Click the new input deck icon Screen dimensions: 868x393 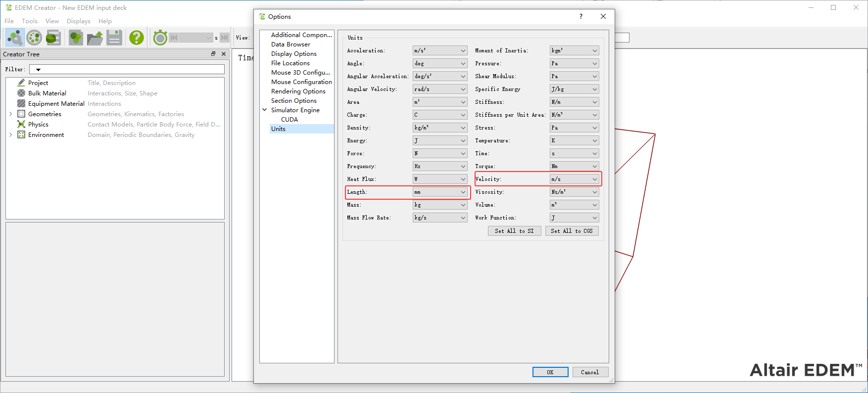[76, 38]
